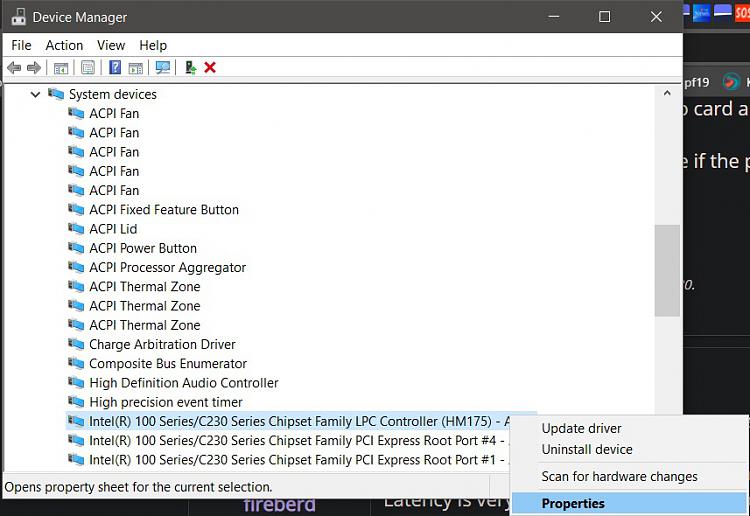This screenshot has height=516, width=750.
Task: Click the icon beside High precision event timer
Action: [x=76, y=402]
